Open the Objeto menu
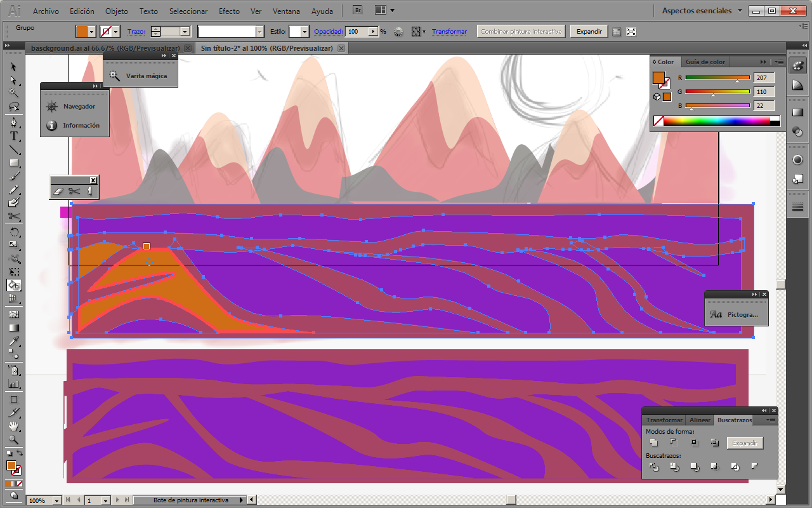812x508 pixels. (117, 11)
